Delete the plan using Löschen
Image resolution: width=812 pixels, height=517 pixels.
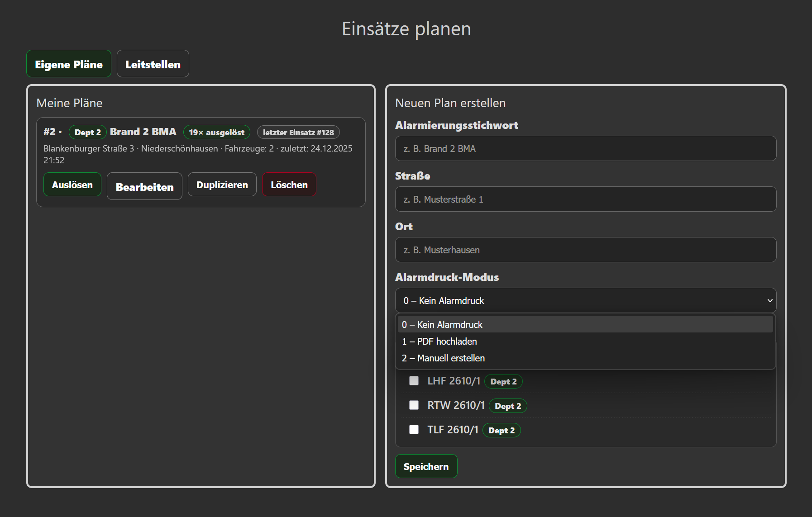[289, 184]
